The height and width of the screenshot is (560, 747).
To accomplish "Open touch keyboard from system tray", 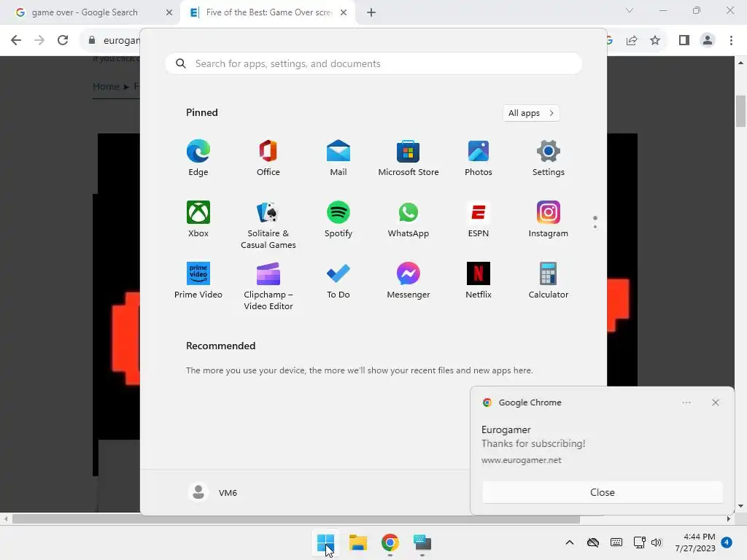I will (616, 542).
